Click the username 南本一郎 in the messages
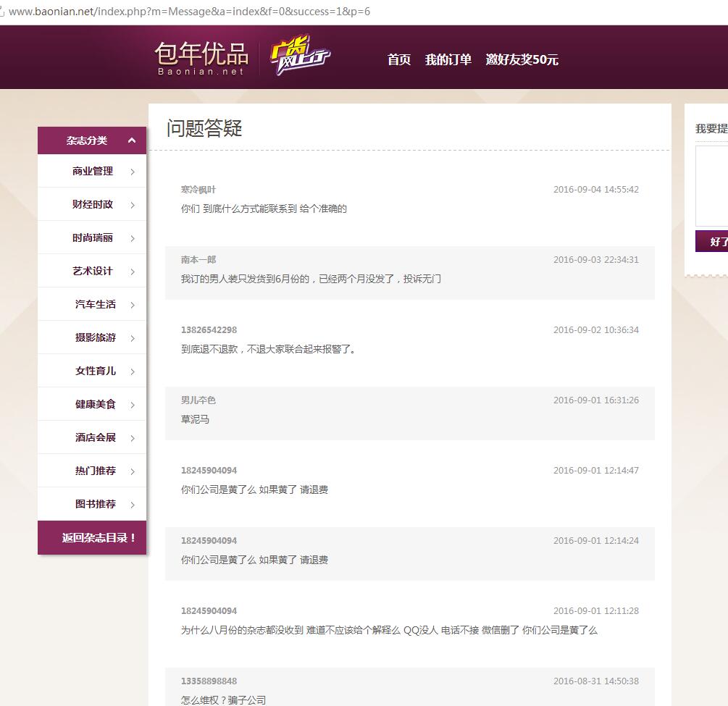Screen dimensions: 728x706 click(198, 259)
